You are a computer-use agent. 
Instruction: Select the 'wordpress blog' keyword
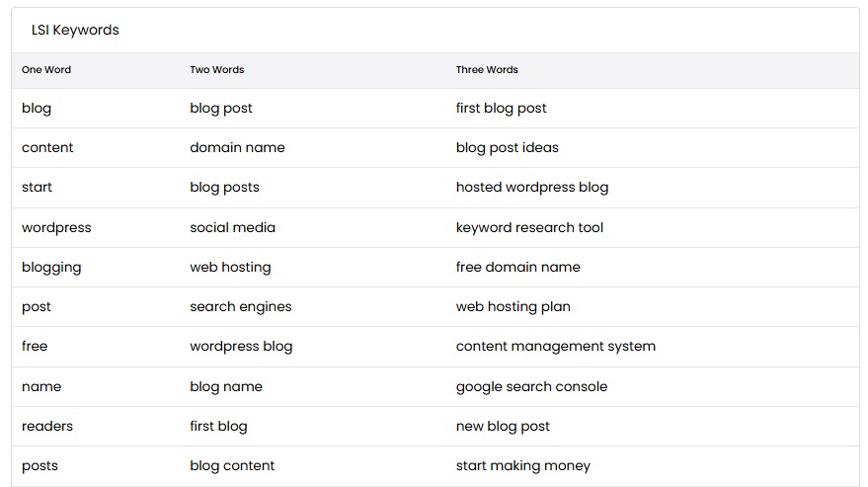(x=241, y=347)
